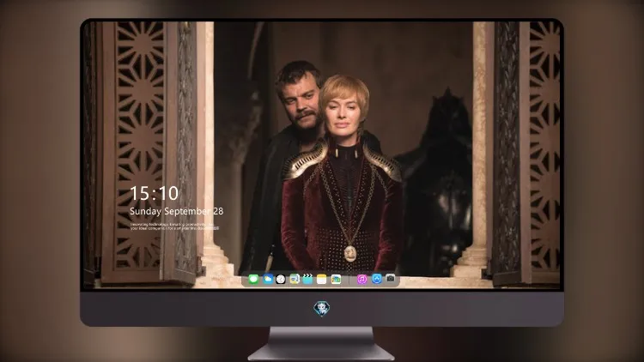Open the green Messages app in dock
Screen dimensions: 644x362
coord(253,280)
